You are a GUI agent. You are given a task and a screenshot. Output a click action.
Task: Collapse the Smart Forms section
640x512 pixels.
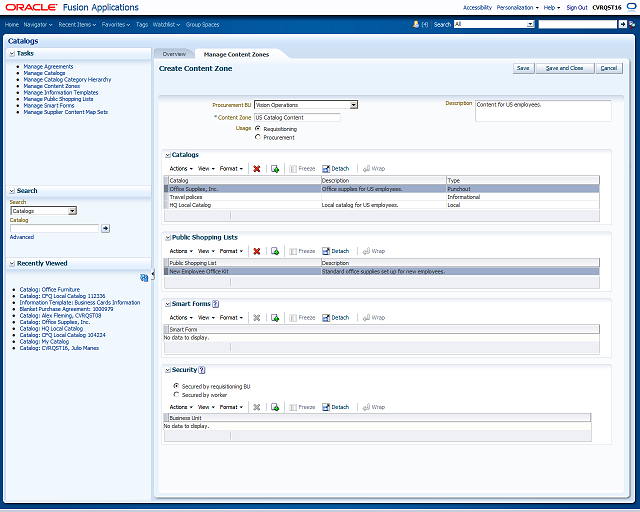[x=168, y=304]
